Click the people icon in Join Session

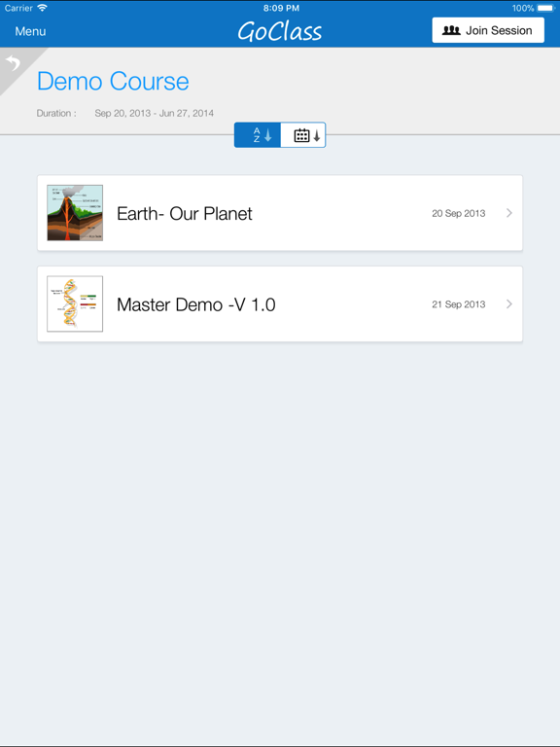tap(451, 30)
